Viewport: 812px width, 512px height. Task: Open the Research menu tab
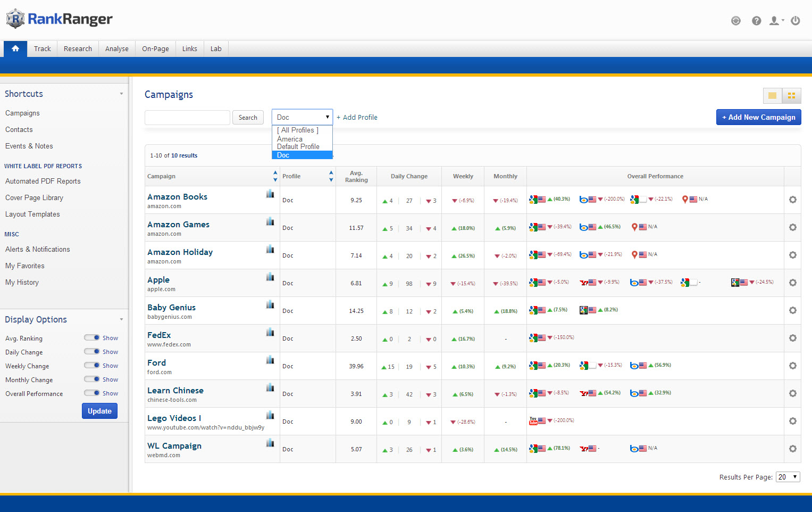tap(78, 48)
